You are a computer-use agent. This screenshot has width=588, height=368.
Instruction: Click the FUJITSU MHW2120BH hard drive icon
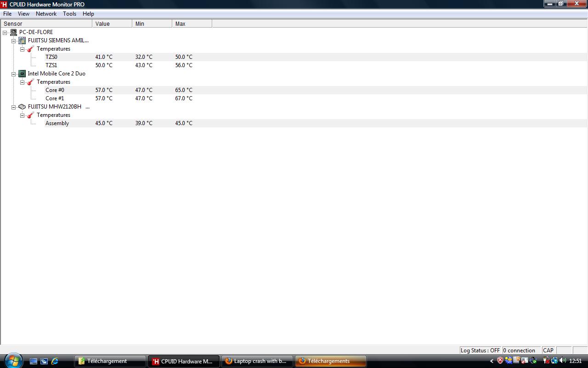(x=22, y=107)
